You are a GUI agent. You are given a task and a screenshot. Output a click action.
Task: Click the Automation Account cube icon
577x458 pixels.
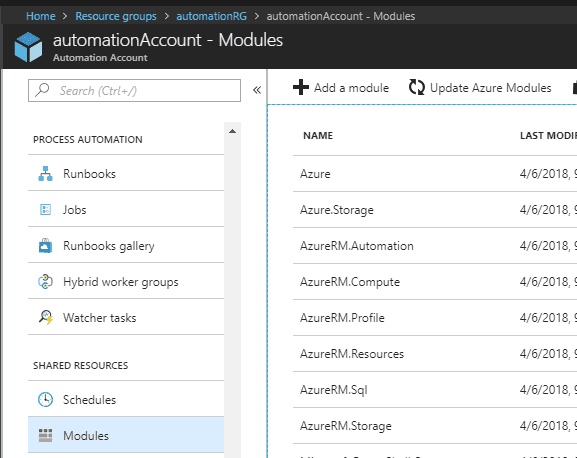click(28, 47)
